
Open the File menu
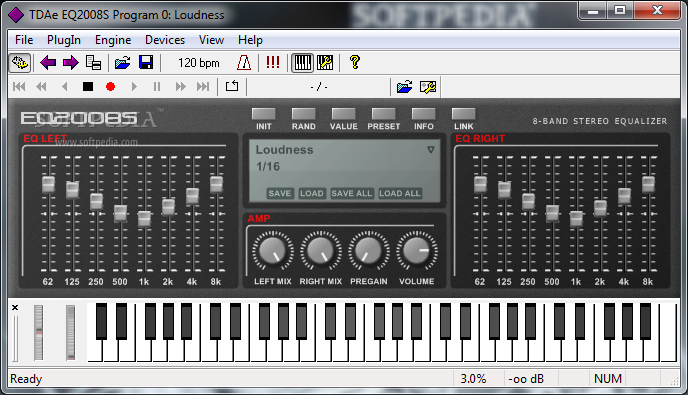tap(24, 40)
